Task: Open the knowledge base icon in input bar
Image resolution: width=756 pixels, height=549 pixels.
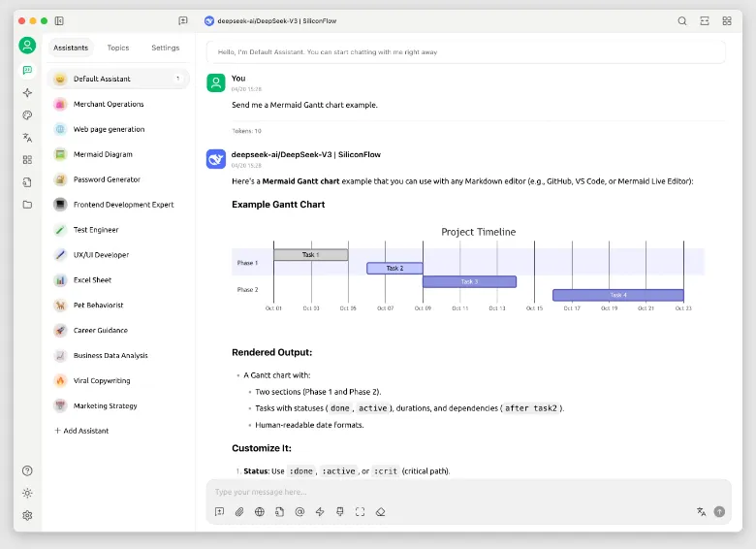Action: (x=279, y=511)
